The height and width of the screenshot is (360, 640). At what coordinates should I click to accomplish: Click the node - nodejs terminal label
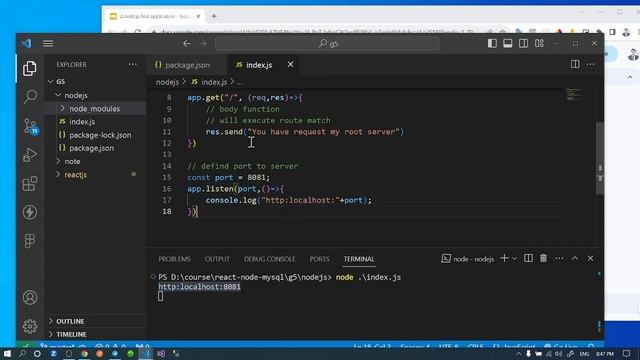tap(468, 259)
